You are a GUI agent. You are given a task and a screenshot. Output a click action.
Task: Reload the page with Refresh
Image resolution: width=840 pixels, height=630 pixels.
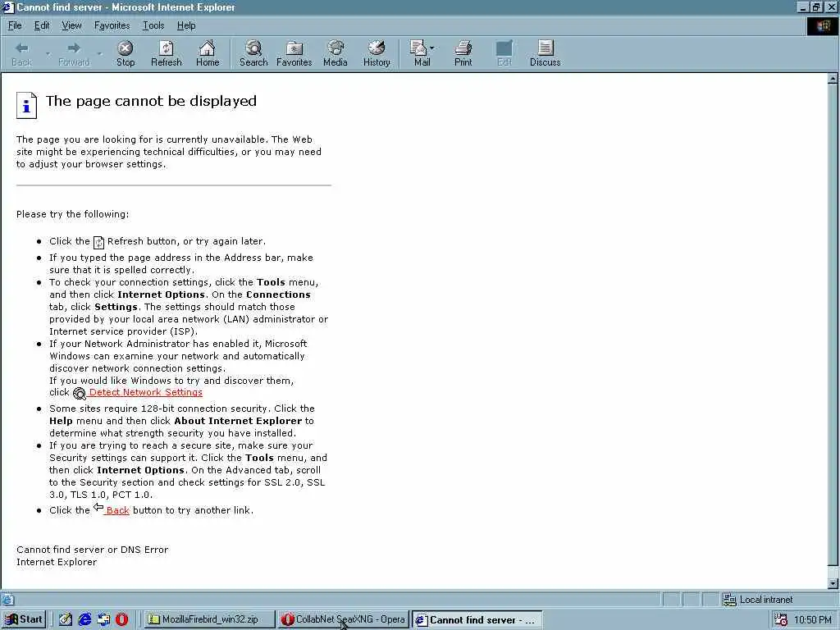tap(166, 53)
